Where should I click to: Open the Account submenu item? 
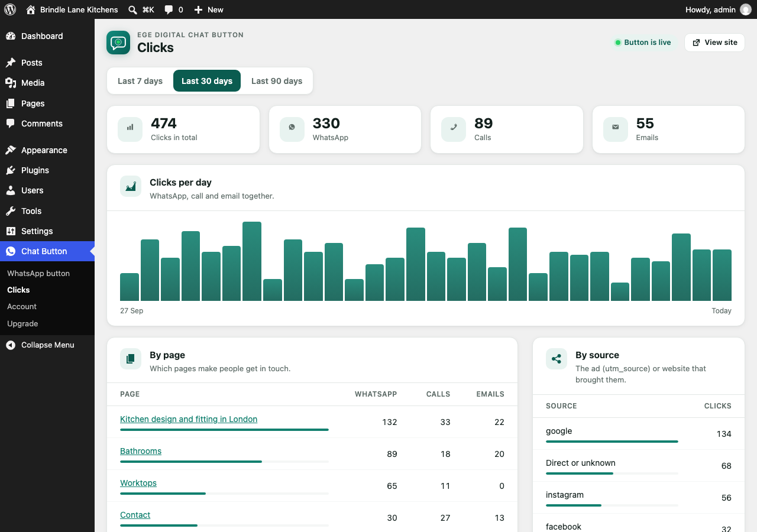coord(22,307)
